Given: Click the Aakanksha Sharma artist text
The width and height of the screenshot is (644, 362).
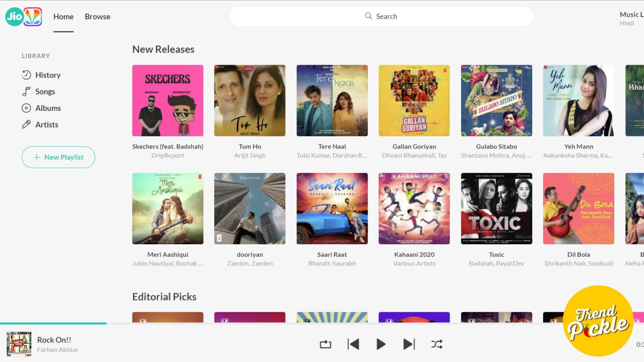Looking at the screenshot, I should pyautogui.click(x=579, y=155).
